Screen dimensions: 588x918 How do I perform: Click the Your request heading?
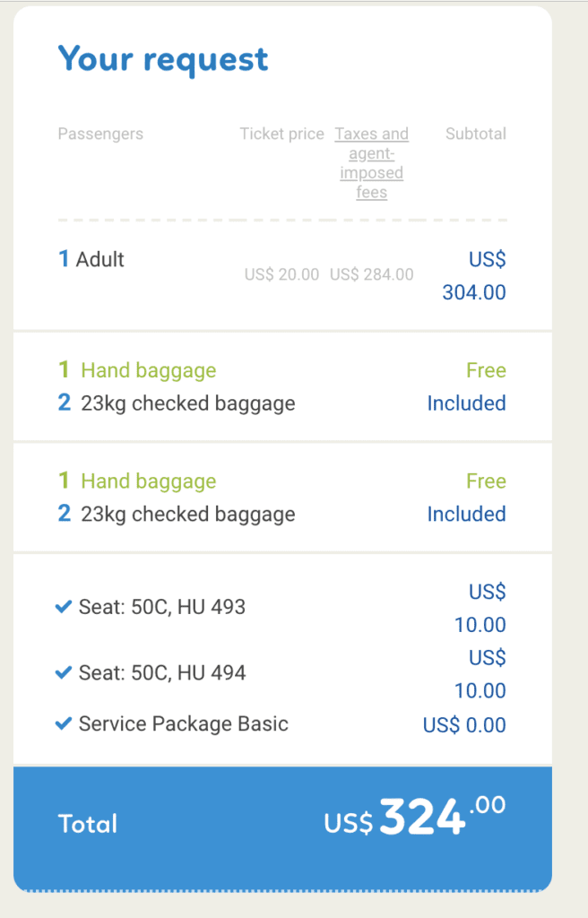[x=163, y=58]
